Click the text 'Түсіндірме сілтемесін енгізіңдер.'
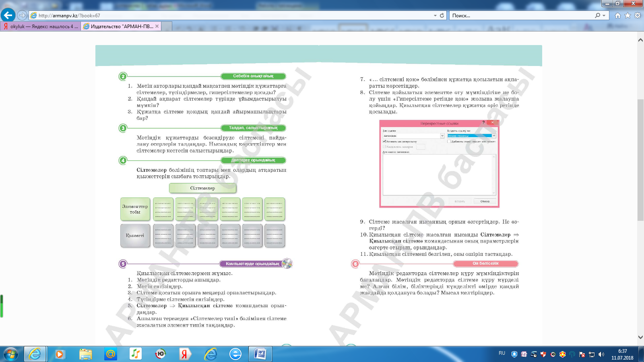This screenshot has height=362, width=644. [x=181, y=299]
